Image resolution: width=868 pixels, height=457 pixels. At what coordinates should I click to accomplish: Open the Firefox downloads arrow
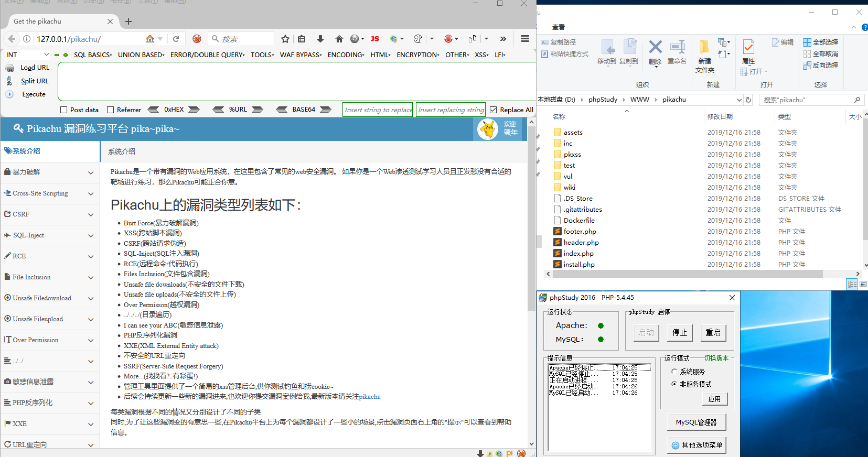click(x=320, y=39)
